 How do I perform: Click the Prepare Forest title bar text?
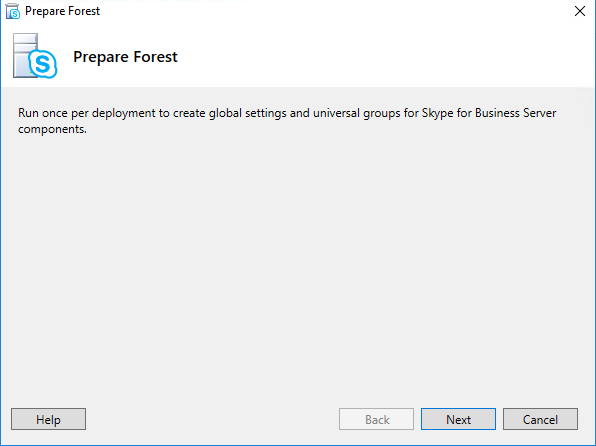62,11
